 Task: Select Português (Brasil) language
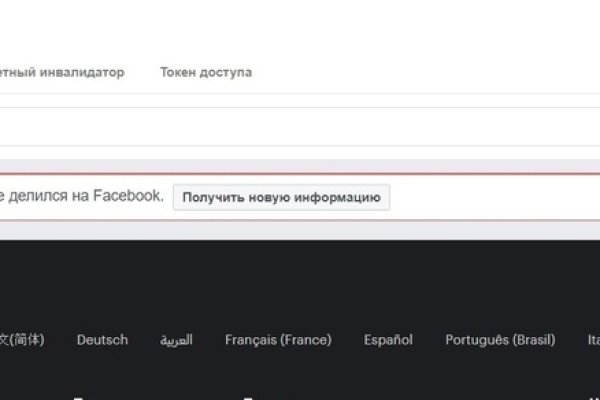point(499,340)
